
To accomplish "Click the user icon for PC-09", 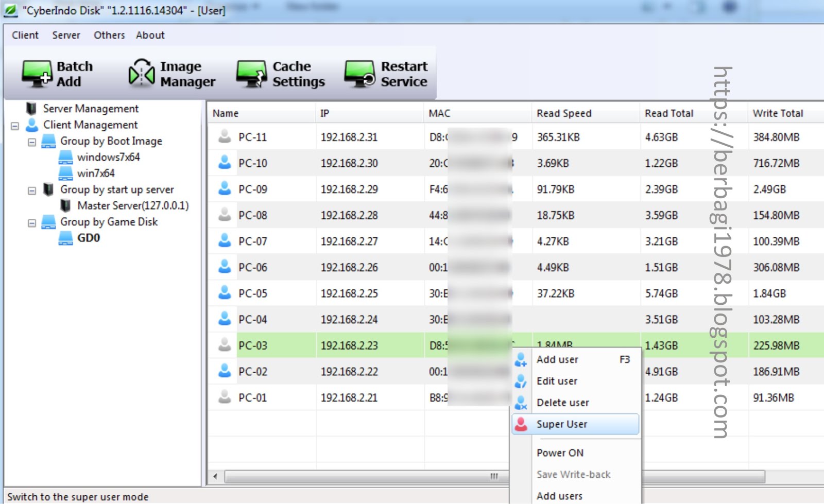I will [225, 189].
